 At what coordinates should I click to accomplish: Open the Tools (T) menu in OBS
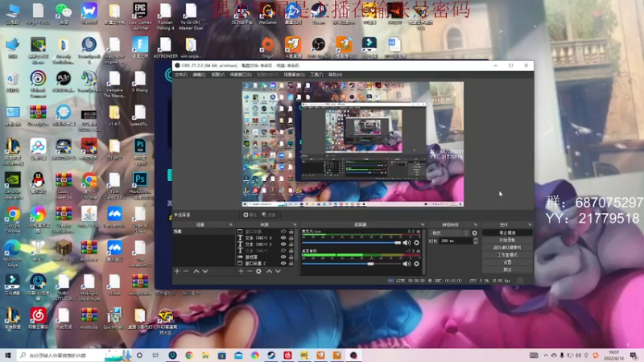point(316,75)
